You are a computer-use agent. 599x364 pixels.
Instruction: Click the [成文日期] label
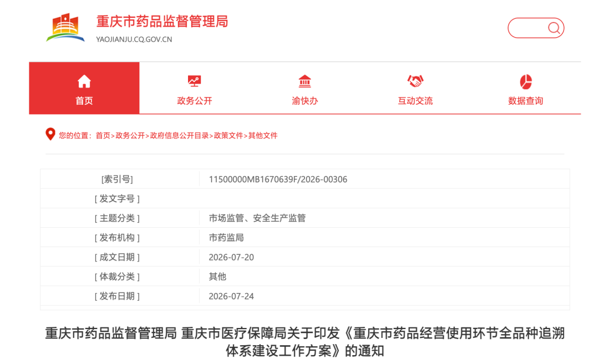(x=117, y=257)
